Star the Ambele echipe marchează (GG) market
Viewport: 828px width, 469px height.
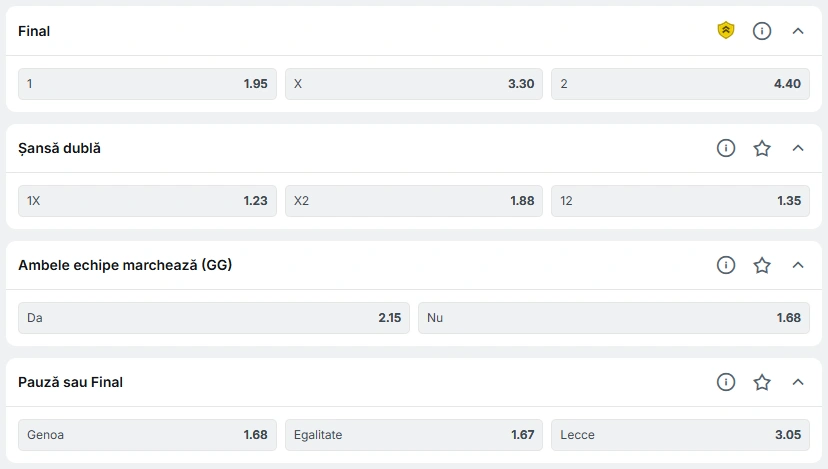pos(761,265)
